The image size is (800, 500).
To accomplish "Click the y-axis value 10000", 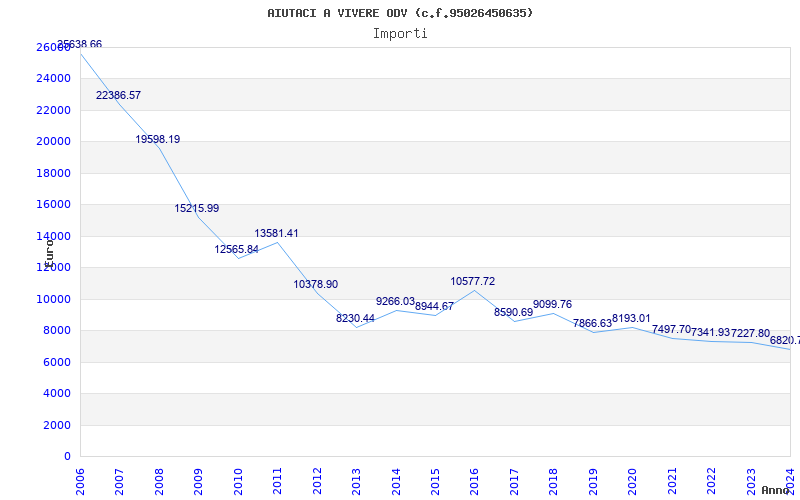I will [53, 299].
